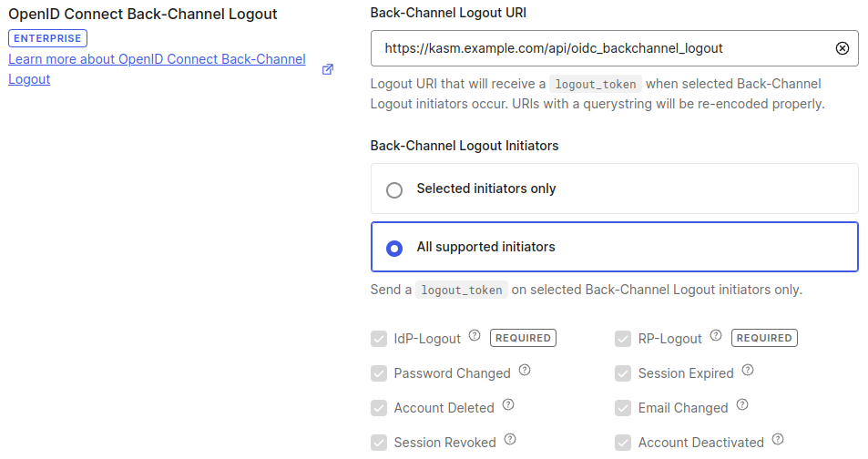Viewport: 868px width, 459px height.
Task: Toggle the Email Changed checkbox
Action: [623, 408]
